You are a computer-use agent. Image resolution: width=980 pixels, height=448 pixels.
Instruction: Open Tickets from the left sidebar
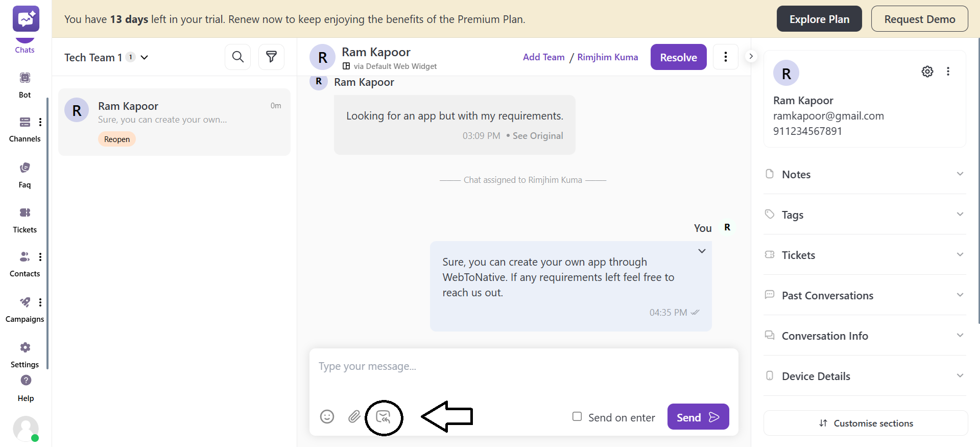[24, 218]
